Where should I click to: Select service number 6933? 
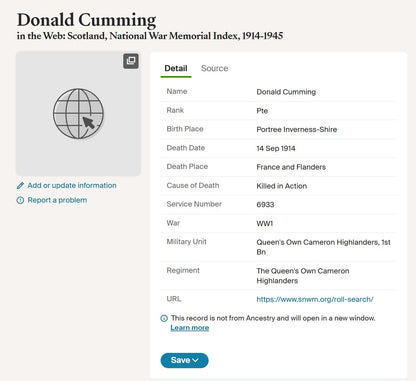(265, 205)
